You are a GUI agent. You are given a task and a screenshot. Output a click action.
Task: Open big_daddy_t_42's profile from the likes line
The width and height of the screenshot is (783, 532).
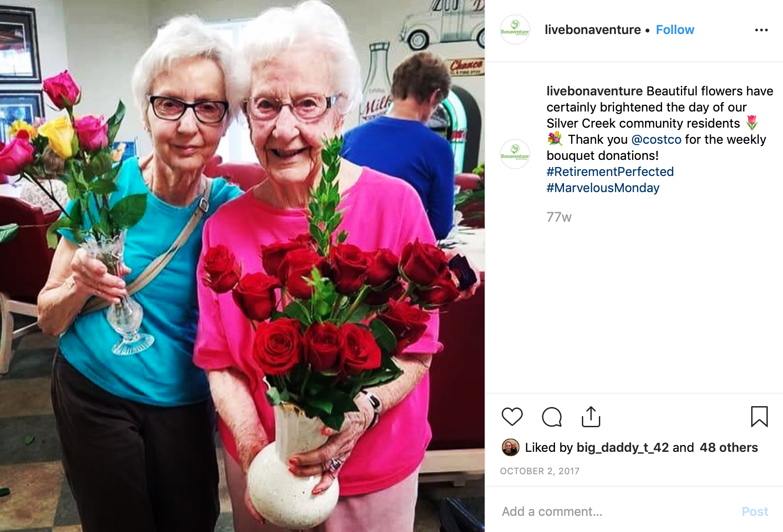click(x=623, y=447)
